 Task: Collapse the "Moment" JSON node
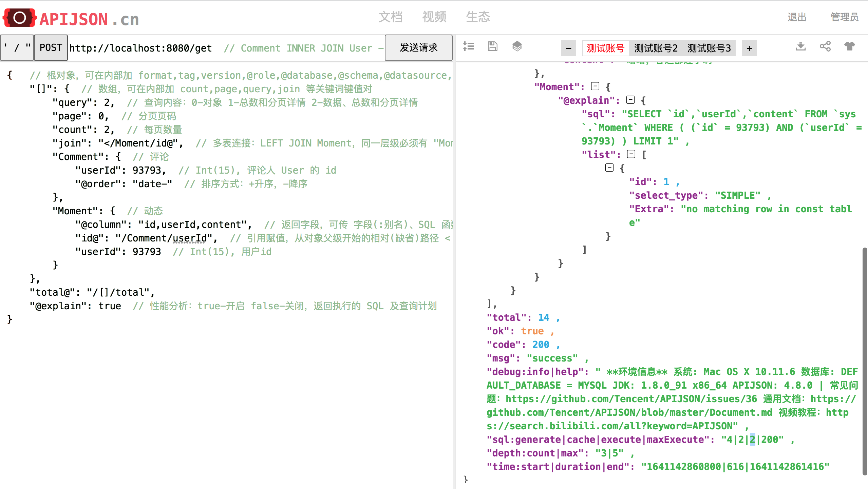[x=595, y=86]
